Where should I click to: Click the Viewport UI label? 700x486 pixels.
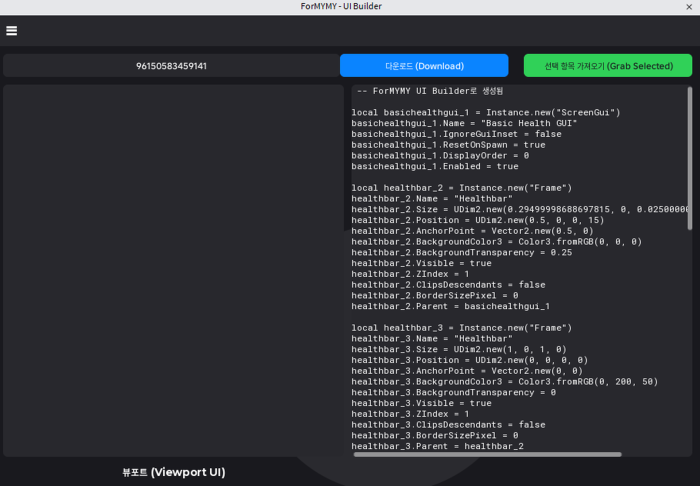(174, 472)
